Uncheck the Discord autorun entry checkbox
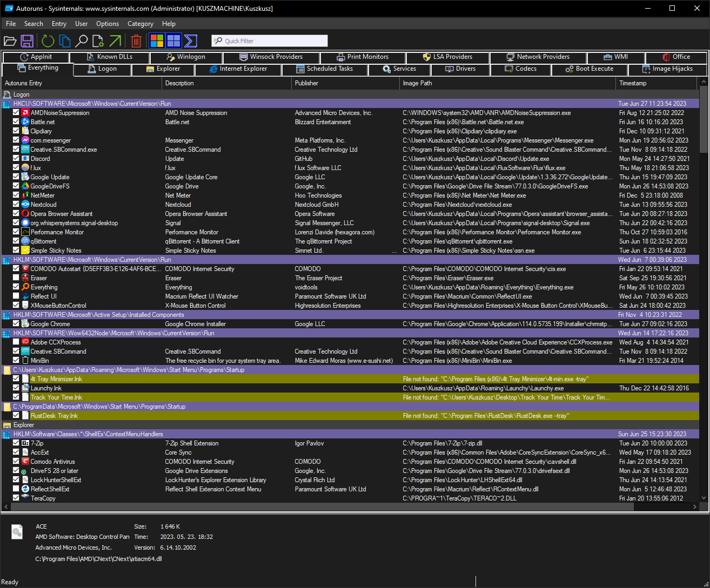 (x=16, y=159)
